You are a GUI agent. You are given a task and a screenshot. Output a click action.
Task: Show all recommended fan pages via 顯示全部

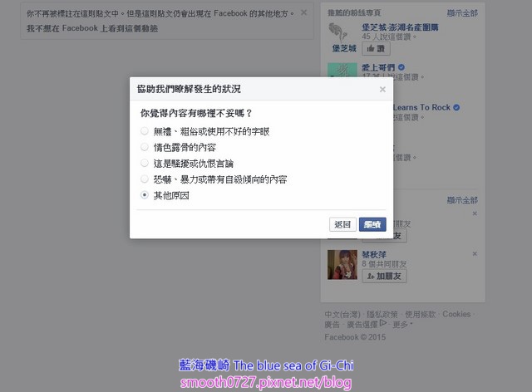[462, 13]
